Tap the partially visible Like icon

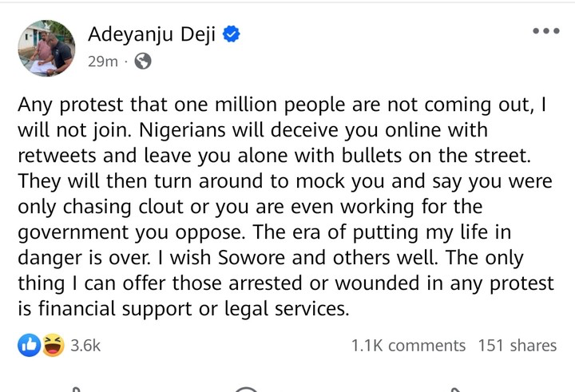[76, 389]
